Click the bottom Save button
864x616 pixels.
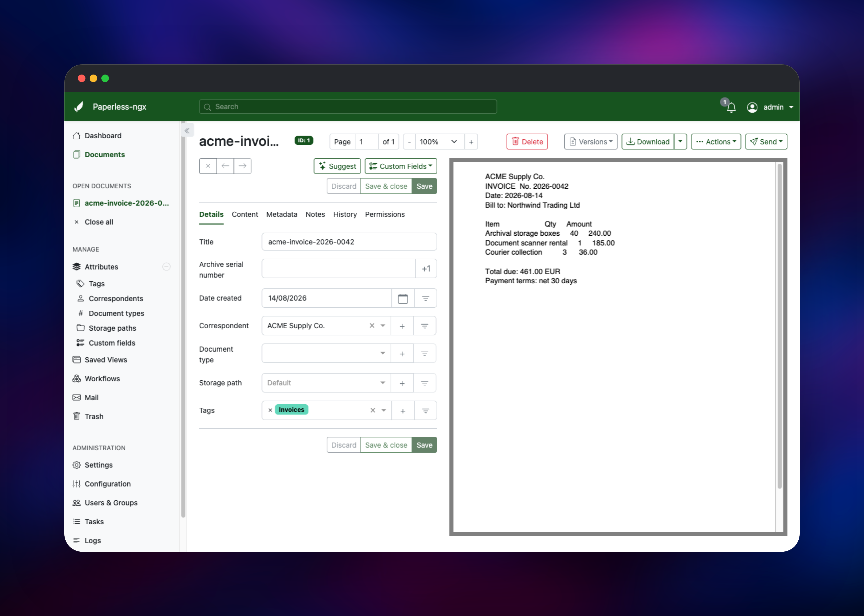point(424,445)
